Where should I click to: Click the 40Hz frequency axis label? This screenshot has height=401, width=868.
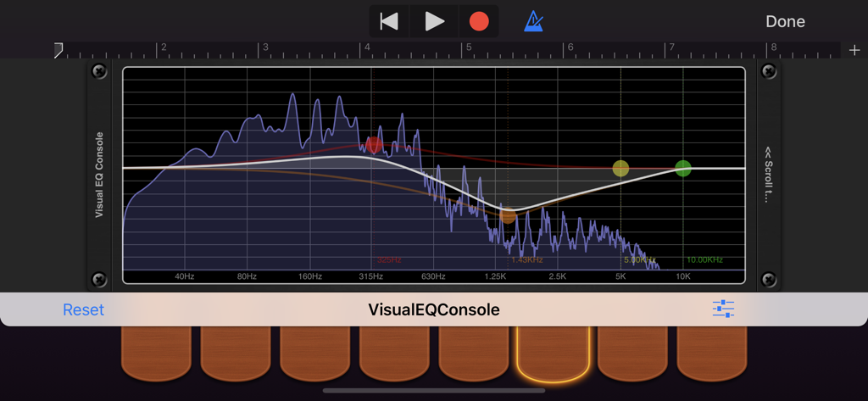click(184, 276)
